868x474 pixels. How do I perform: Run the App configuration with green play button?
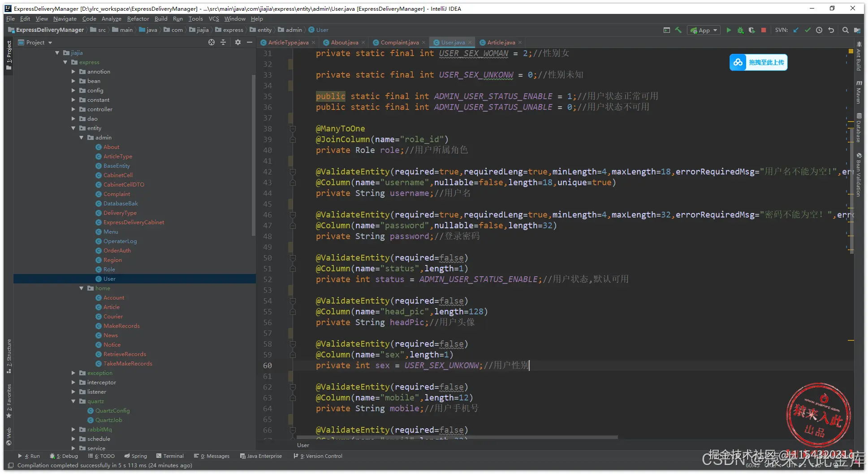point(729,30)
